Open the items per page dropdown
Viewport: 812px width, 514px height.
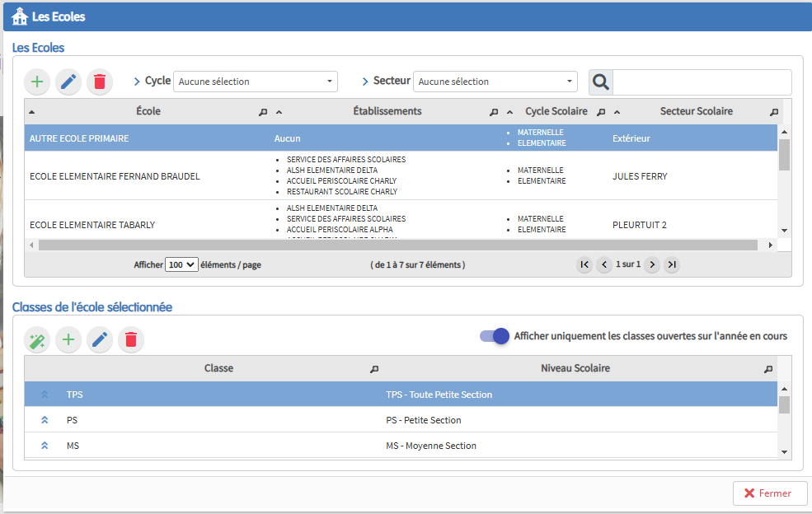[181, 264]
